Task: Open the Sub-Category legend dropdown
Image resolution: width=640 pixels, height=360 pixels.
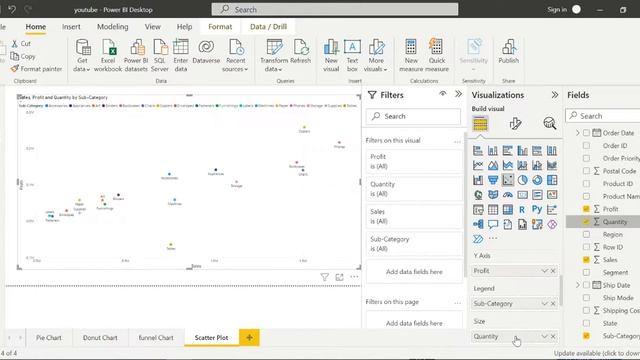Action: pyautogui.click(x=544, y=304)
